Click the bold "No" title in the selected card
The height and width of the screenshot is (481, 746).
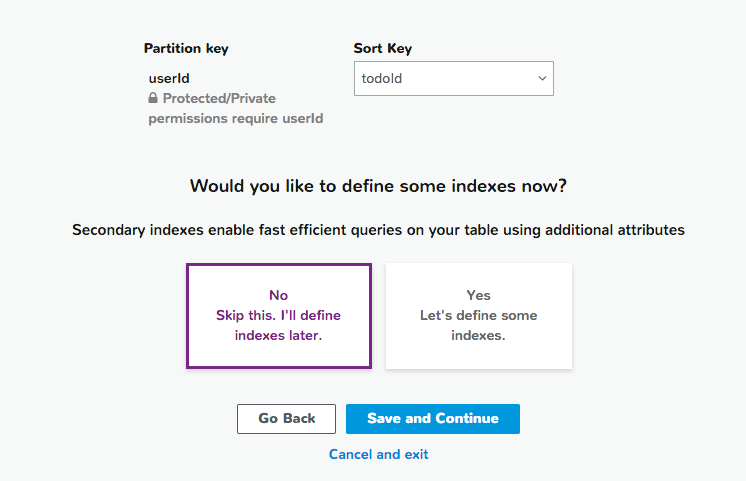pyautogui.click(x=278, y=295)
